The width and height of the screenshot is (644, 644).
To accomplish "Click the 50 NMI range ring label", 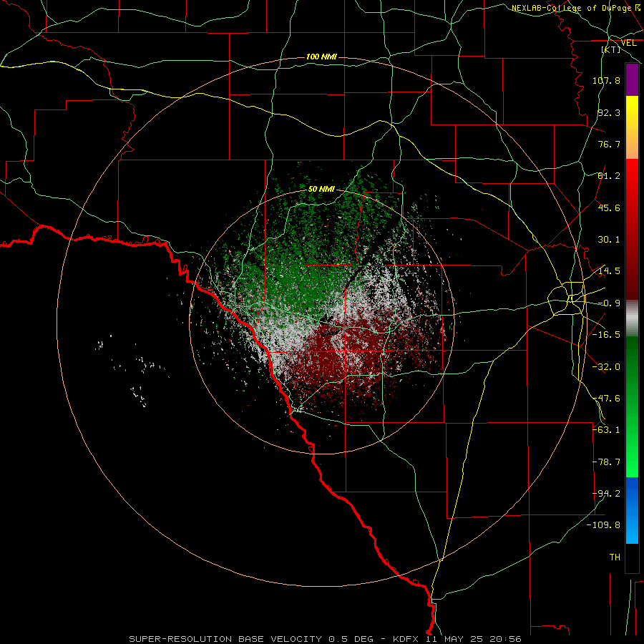I will click(x=321, y=189).
